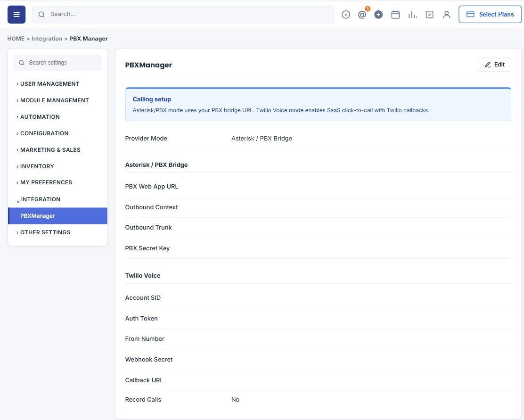Screen dimensions: 524x420
Task: Open the hamburger main menu
Action: (16, 15)
